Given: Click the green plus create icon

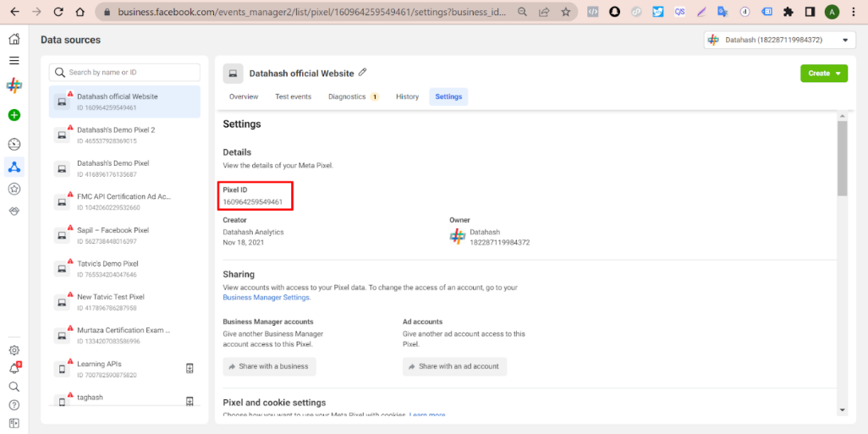Looking at the screenshot, I should click(14, 115).
